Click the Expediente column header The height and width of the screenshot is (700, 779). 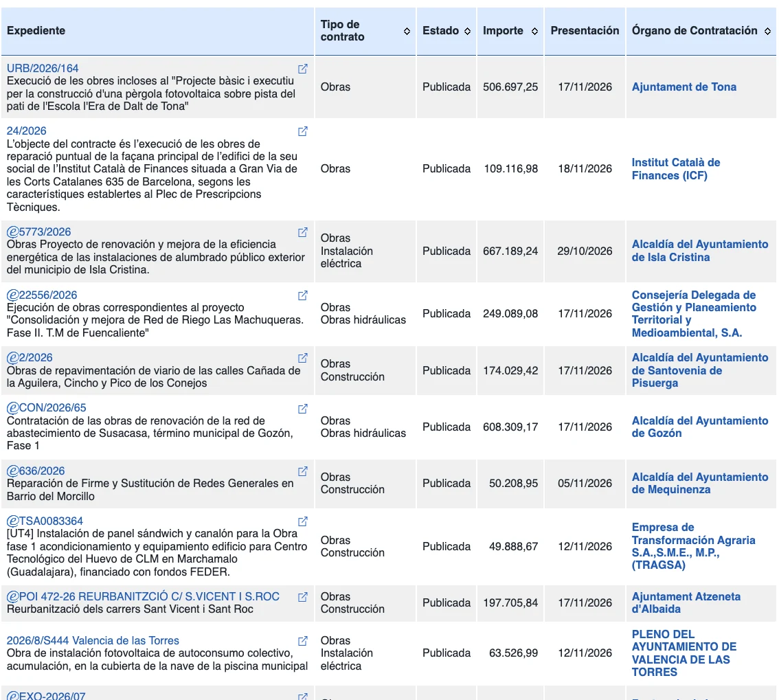point(36,31)
